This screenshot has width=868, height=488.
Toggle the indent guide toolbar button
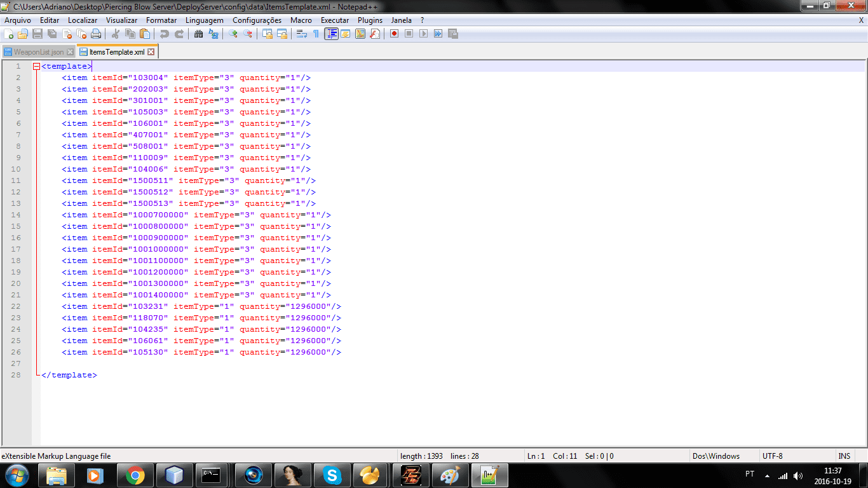click(x=331, y=34)
